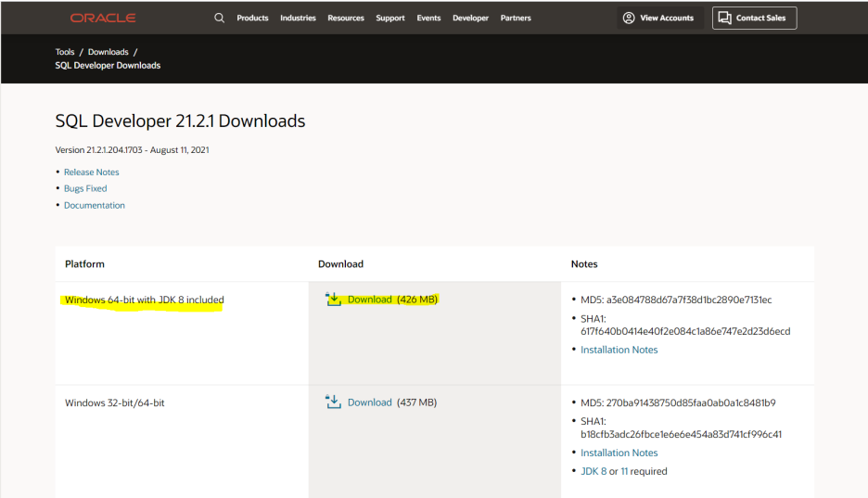Click the Platform column header
This screenshot has width=868, height=498.
point(84,264)
